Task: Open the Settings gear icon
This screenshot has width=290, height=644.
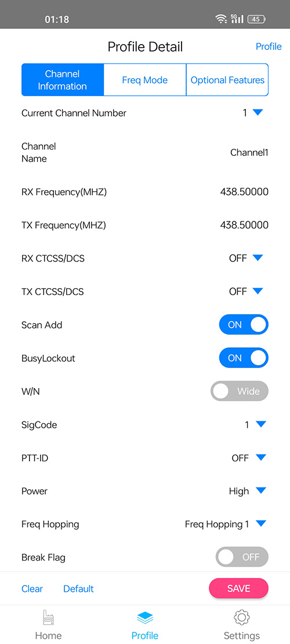Action: 241,617
